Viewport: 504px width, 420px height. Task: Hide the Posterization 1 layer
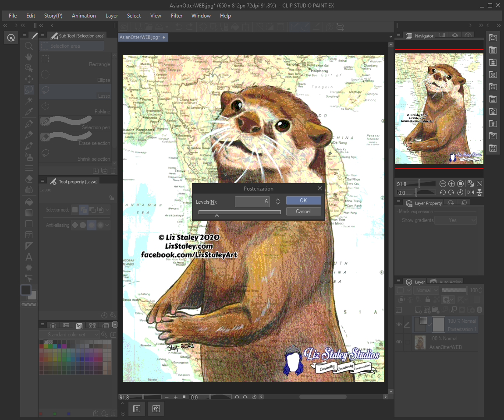pyautogui.click(x=399, y=325)
